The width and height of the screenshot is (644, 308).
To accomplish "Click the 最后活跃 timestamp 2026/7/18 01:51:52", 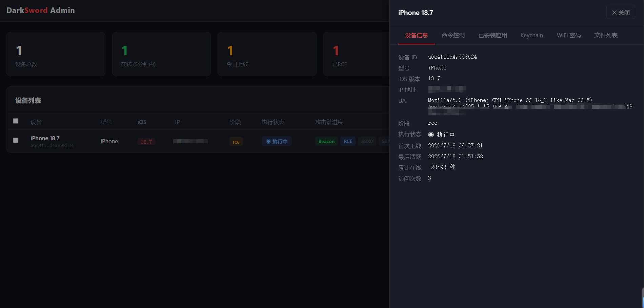I will (455, 157).
